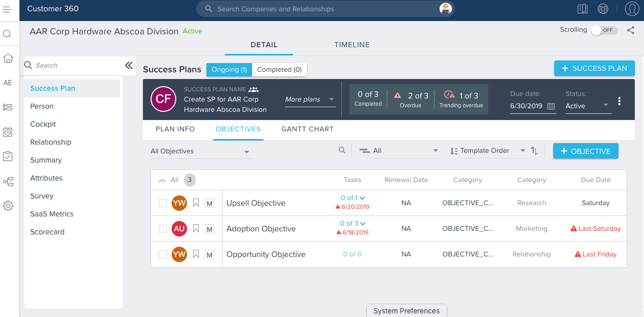Open the All Objectives filter dropdown

201,151
